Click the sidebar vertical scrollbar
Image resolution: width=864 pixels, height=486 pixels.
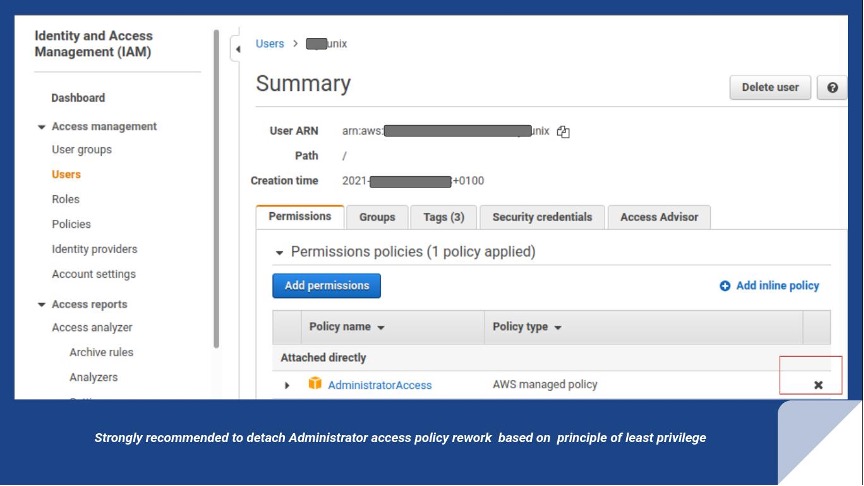[x=216, y=190]
